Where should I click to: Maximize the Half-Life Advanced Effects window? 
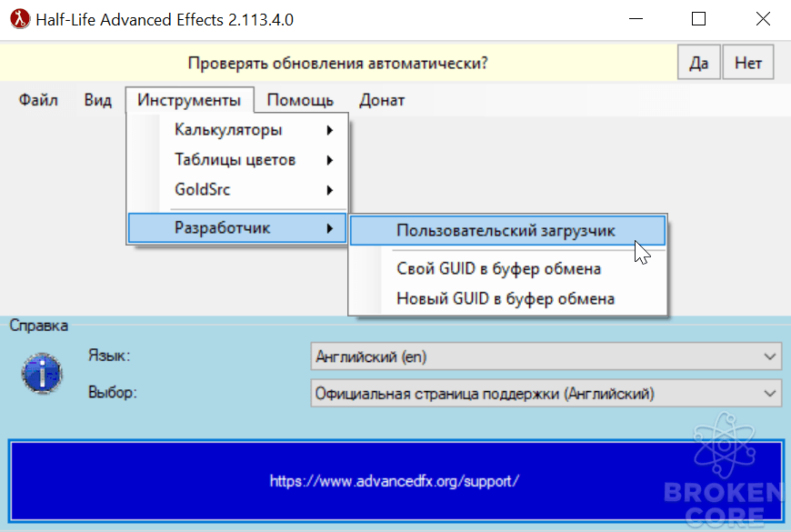coord(698,19)
